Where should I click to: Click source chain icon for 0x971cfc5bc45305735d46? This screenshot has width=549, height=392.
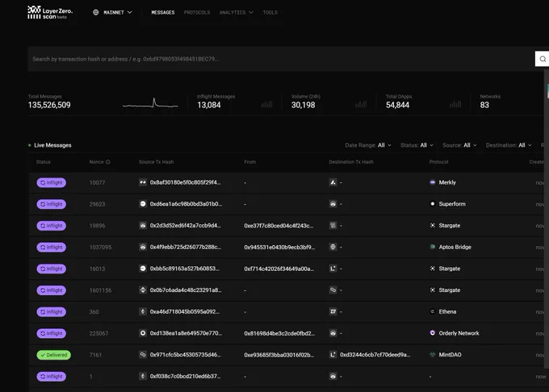pos(143,355)
